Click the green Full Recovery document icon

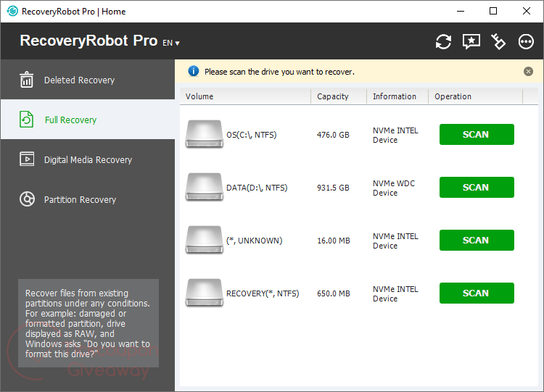click(x=27, y=120)
